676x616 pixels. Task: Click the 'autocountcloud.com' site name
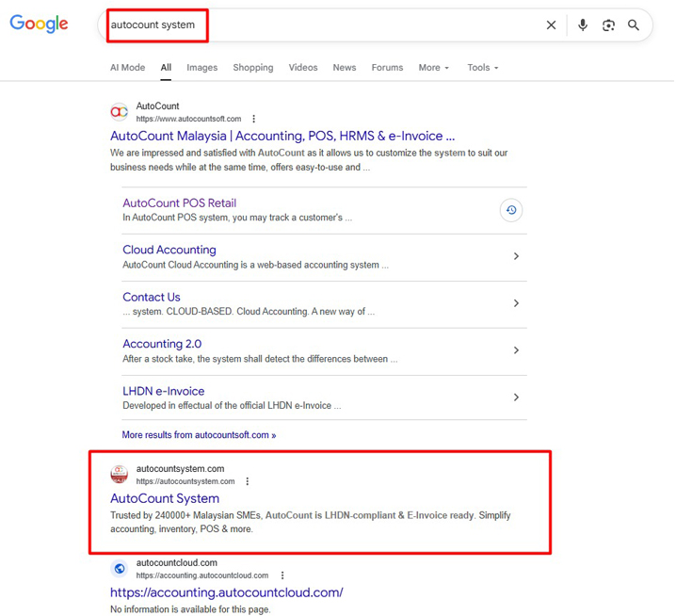(x=177, y=563)
